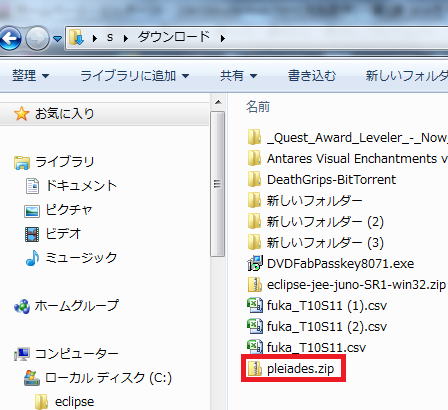Select the ホームグループ network icon

[x=22, y=306]
